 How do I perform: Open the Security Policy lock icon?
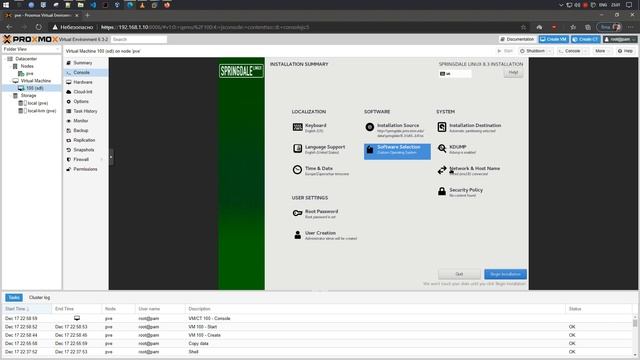[442, 191]
